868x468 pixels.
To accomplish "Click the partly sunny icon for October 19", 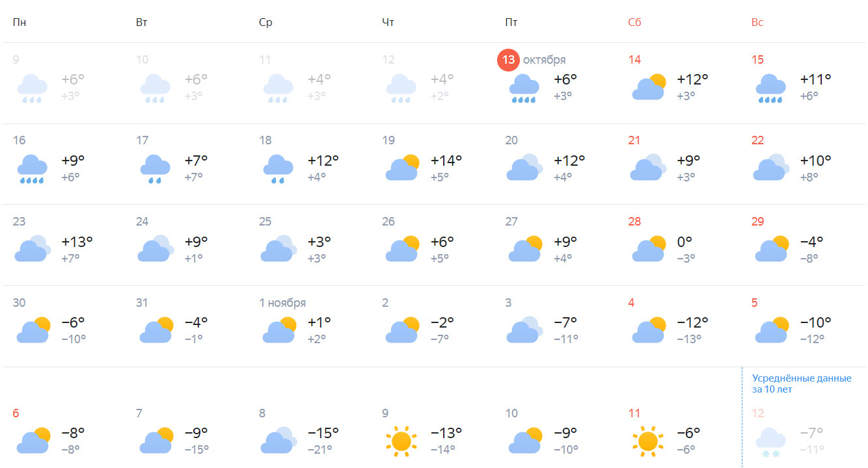I will click(401, 168).
